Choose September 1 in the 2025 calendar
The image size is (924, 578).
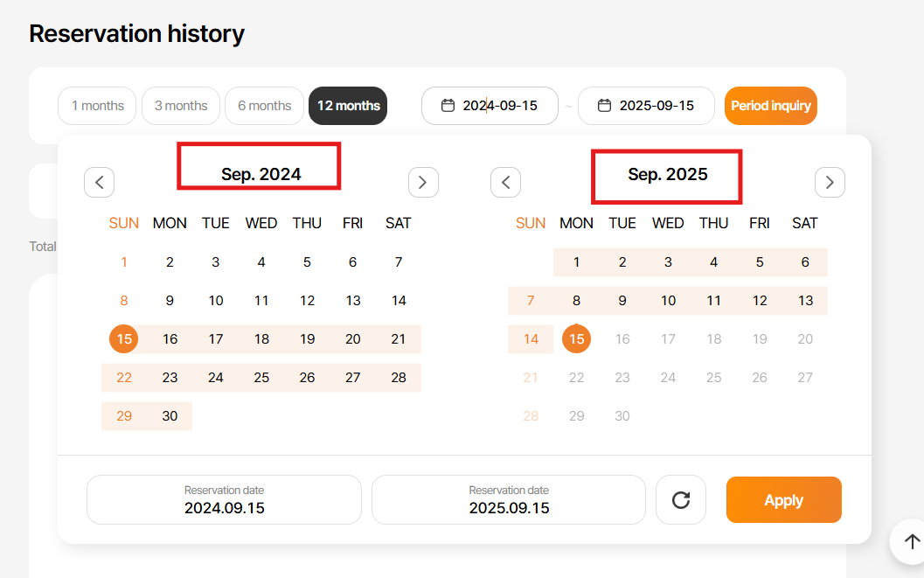pyautogui.click(x=576, y=262)
